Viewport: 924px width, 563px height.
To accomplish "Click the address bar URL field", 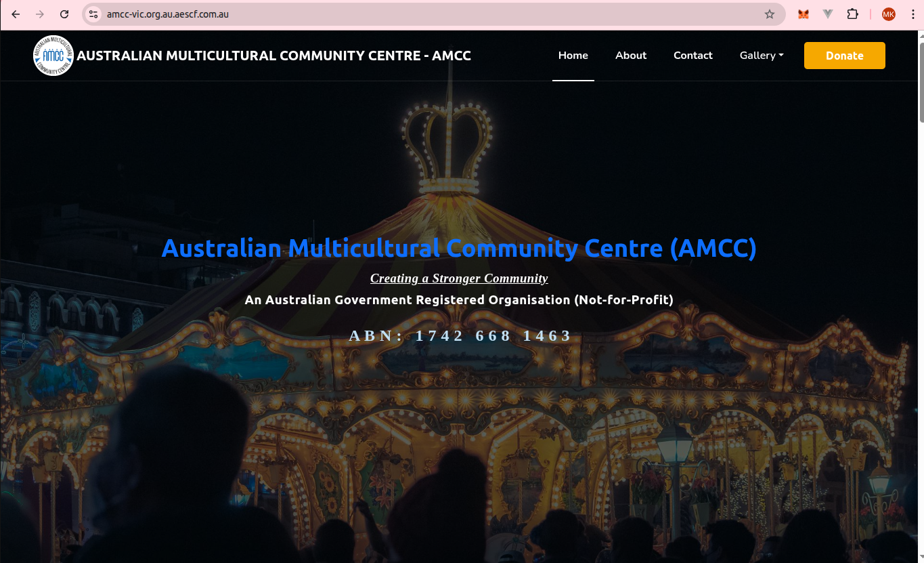I will 433,14.
